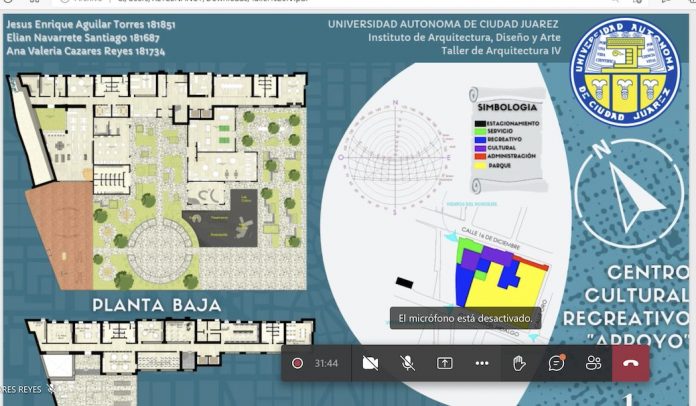Image resolution: width=696 pixels, height=406 pixels.
Task: Click the colored zoning site map
Action: tap(497, 272)
